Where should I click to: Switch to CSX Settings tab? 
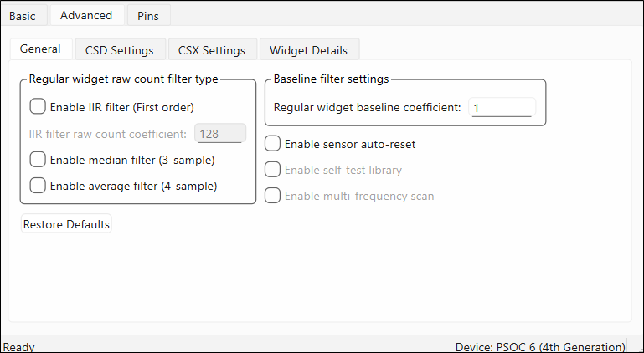pyautogui.click(x=212, y=50)
